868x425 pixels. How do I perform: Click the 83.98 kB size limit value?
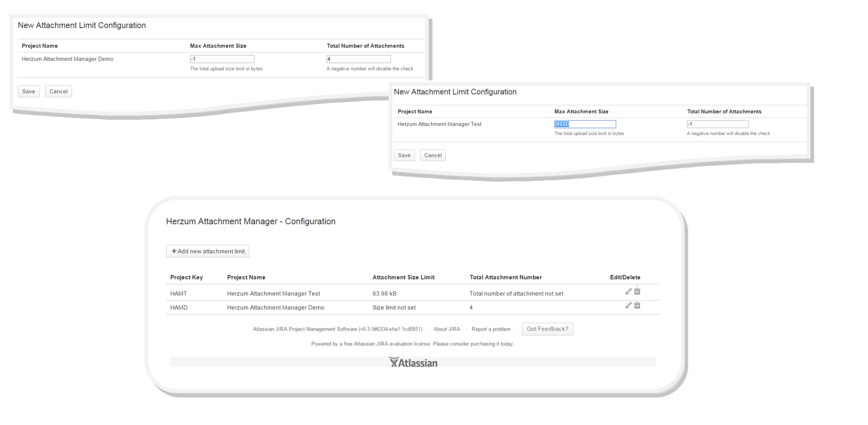tap(384, 294)
